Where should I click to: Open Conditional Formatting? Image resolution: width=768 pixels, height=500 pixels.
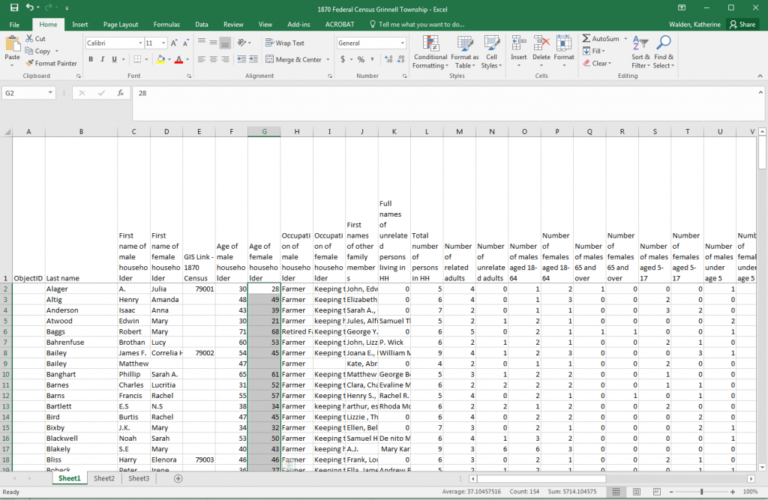[431, 52]
